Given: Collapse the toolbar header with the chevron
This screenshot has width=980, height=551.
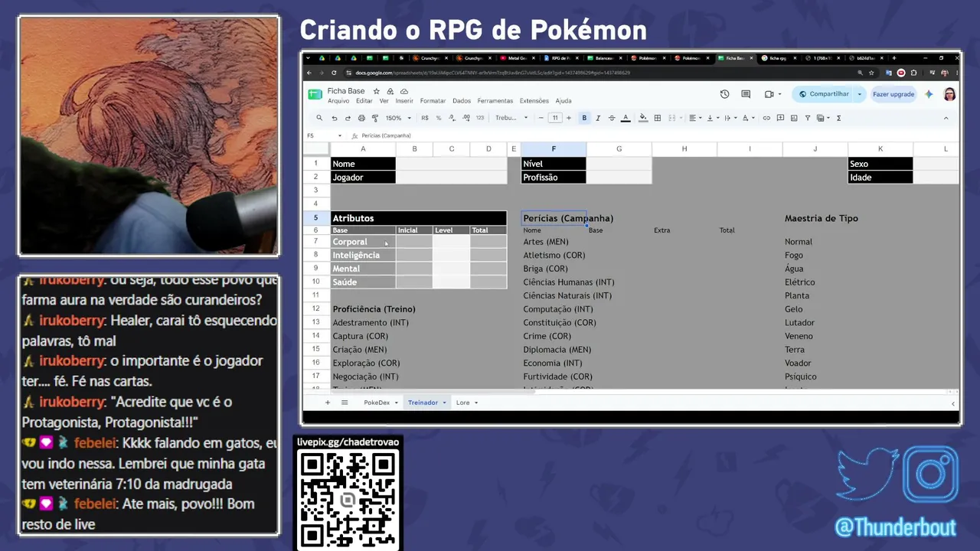Looking at the screenshot, I should tap(946, 118).
